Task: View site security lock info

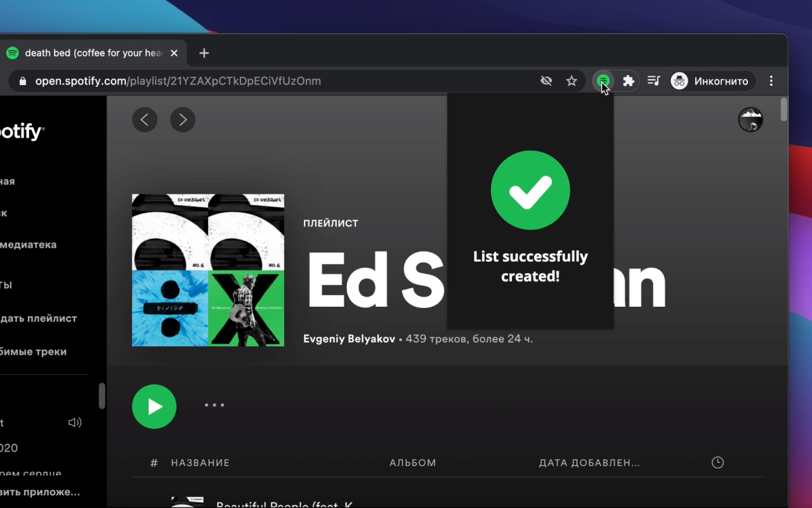Action: coord(23,81)
